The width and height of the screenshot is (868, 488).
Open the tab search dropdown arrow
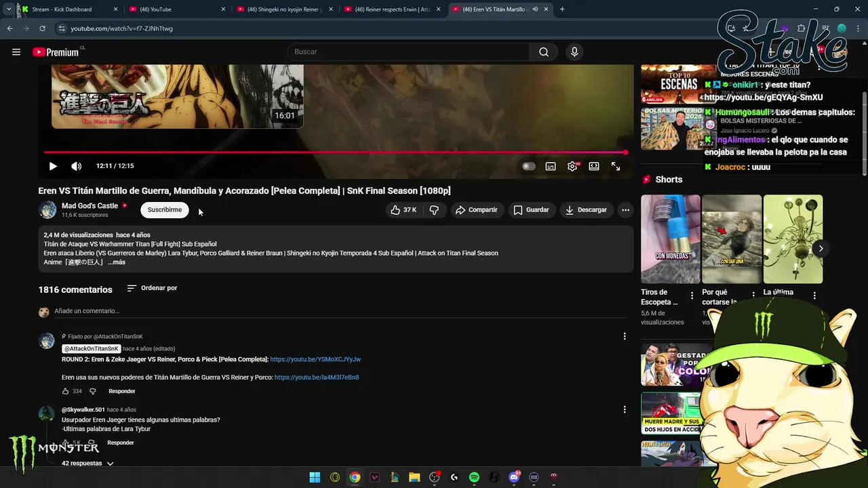pos(8,9)
